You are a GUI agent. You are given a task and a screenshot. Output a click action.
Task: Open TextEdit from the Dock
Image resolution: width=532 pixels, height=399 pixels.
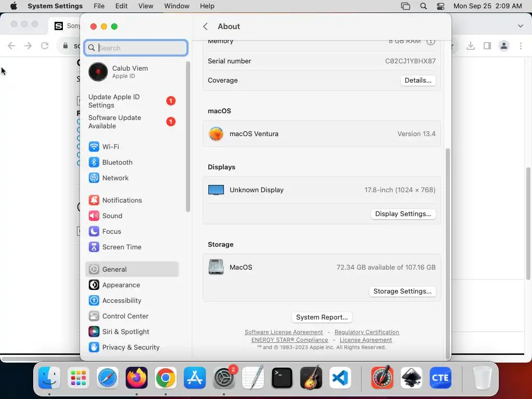click(x=253, y=378)
